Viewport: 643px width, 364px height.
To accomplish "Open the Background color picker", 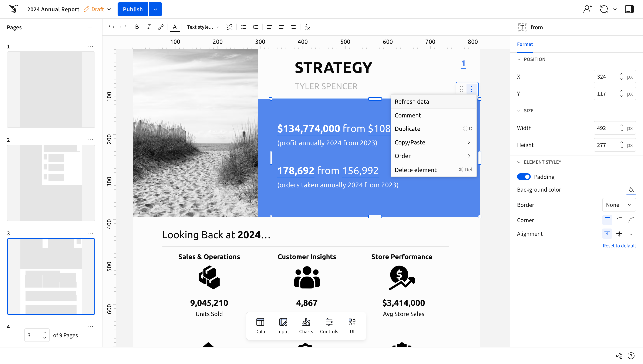I will [x=631, y=189].
